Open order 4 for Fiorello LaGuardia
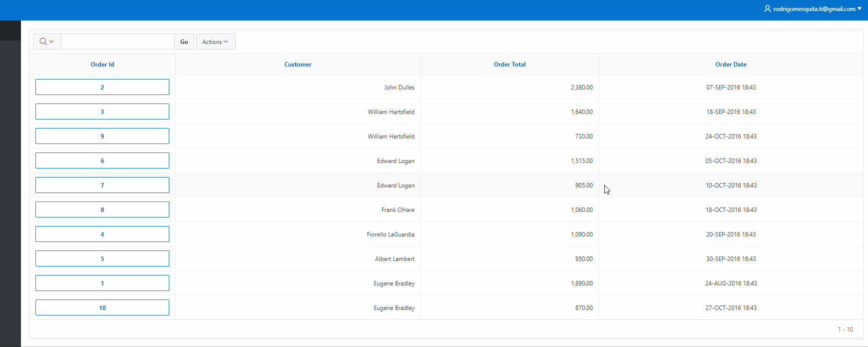868x347 pixels. [102, 234]
